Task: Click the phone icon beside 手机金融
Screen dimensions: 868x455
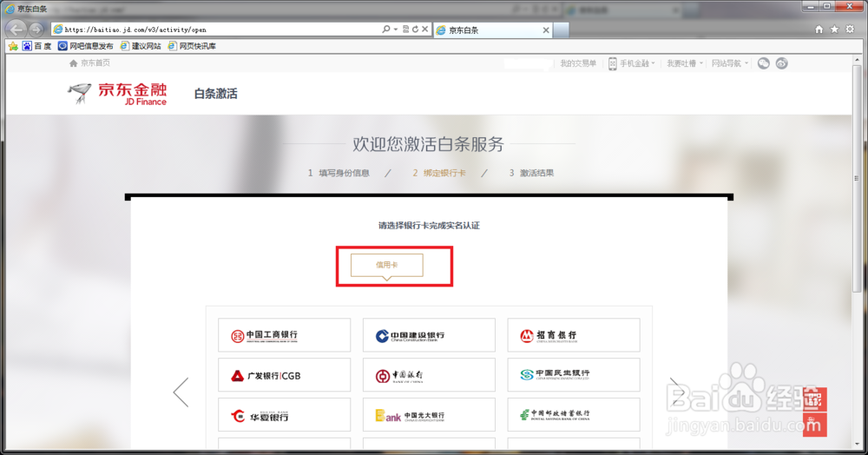Action: (x=612, y=63)
